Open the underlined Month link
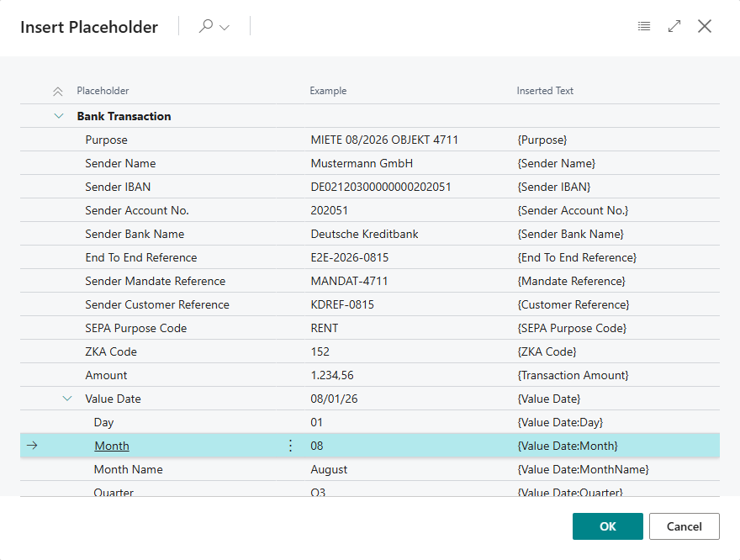740x560 pixels. (111, 446)
